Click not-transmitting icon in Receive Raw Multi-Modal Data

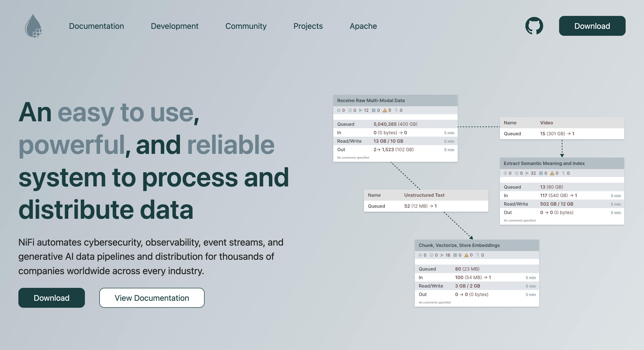point(350,110)
